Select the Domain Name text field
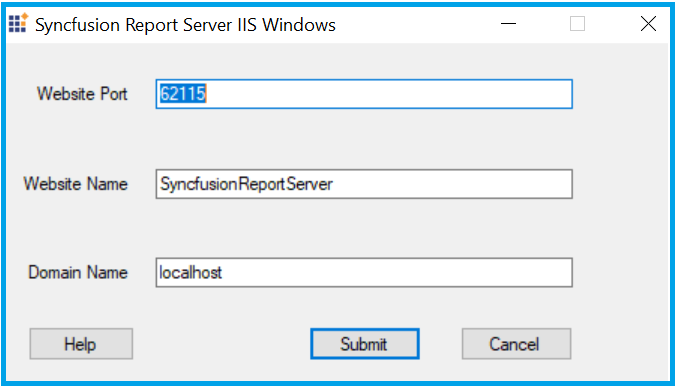The height and width of the screenshot is (389, 676). (364, 273)
